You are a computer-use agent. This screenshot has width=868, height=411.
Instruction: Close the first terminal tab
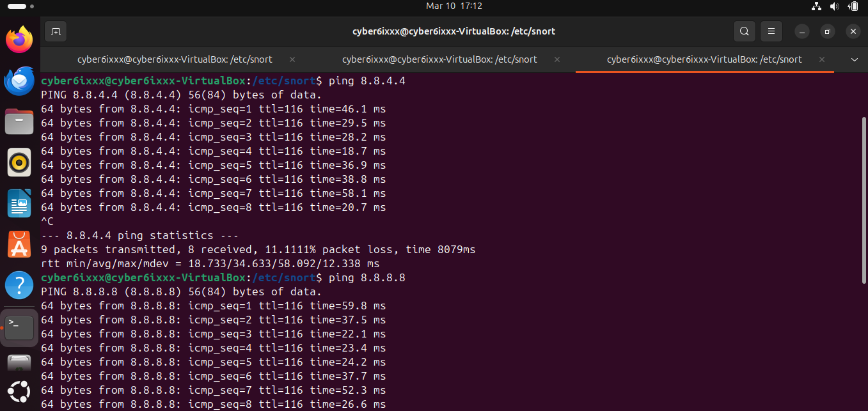tap(292, 59)
